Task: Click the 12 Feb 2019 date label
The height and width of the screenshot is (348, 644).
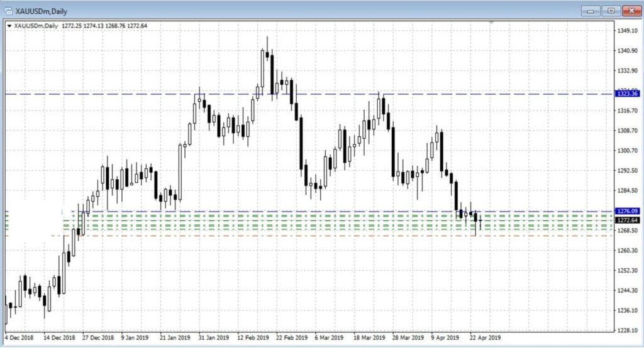Action: (x=252, y=337)
